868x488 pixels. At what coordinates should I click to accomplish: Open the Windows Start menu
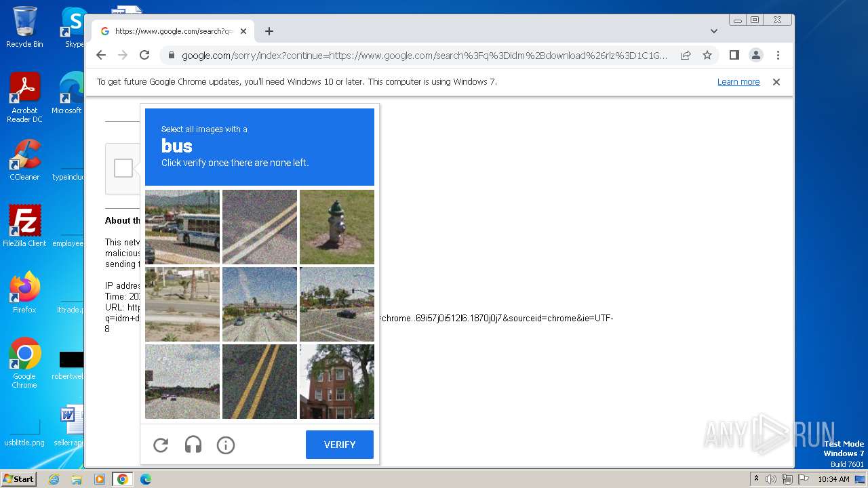(18, 479)
